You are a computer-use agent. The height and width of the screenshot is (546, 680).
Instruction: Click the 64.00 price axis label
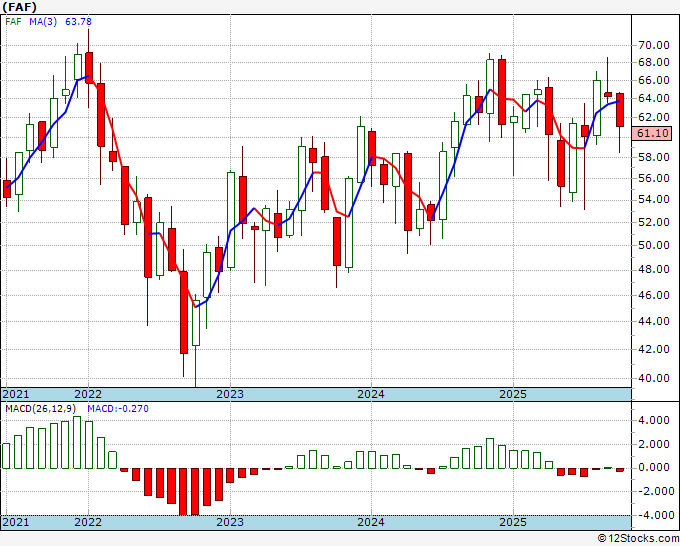click(653, 98)
